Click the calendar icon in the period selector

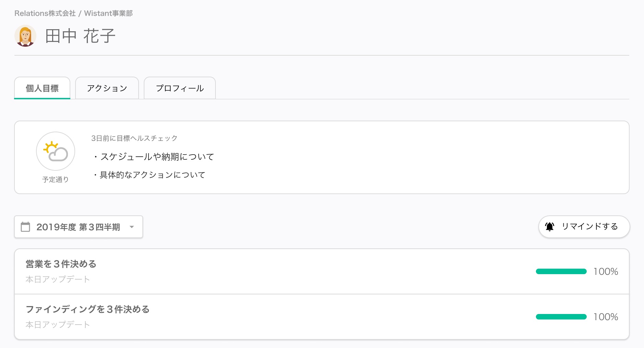pyautogui.click(x=25, y=227)
